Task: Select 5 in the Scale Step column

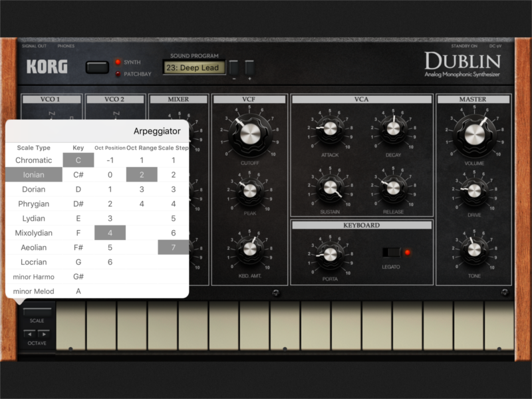Action: [x=174, y=219]
